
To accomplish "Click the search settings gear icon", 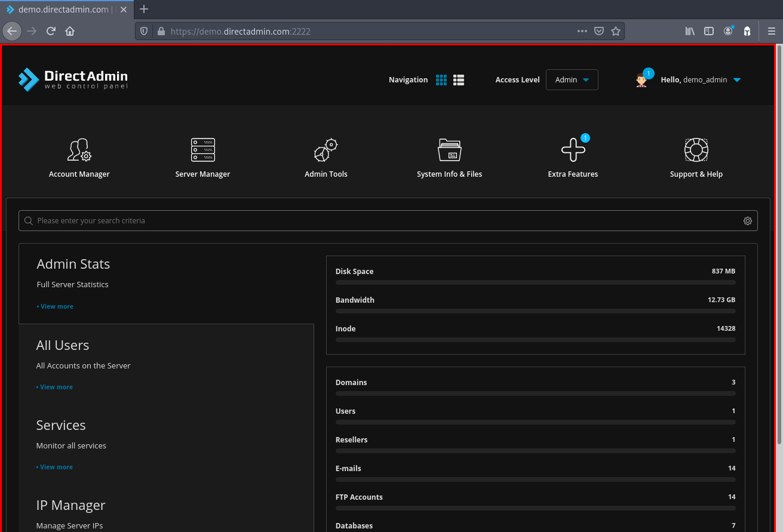I will tap(747, 221).
